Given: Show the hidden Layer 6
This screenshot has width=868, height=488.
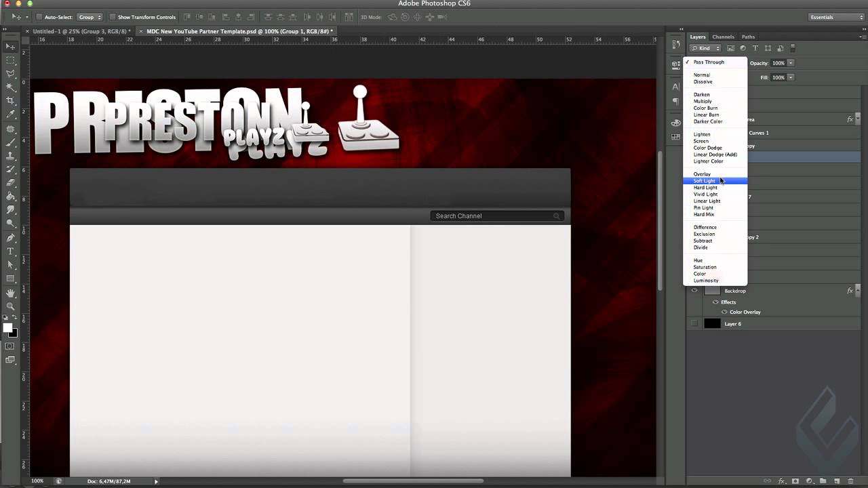Looking at the screenshot, I should pyautogui.click(x=694, y=323).
